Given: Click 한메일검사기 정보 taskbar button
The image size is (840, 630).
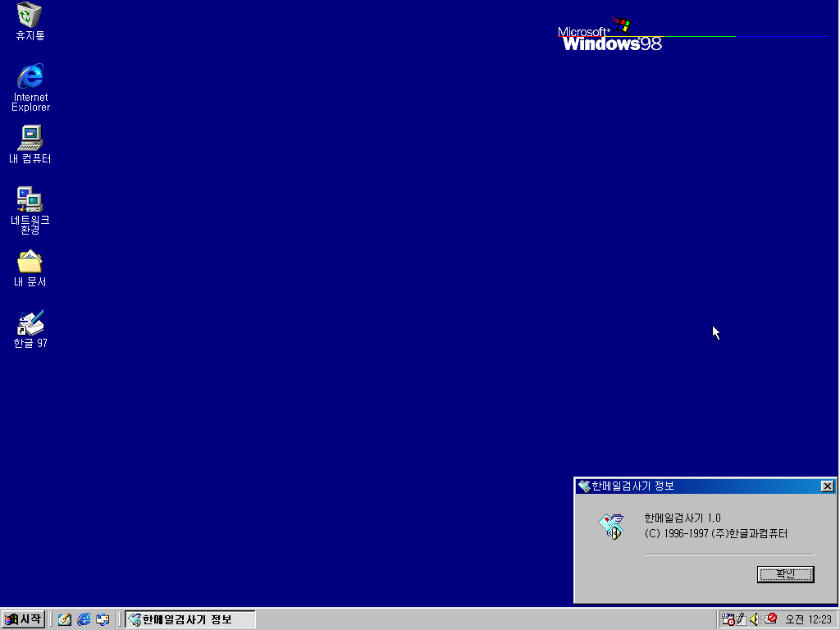Looking at the screenshot, I should click(x=190, y=619).
